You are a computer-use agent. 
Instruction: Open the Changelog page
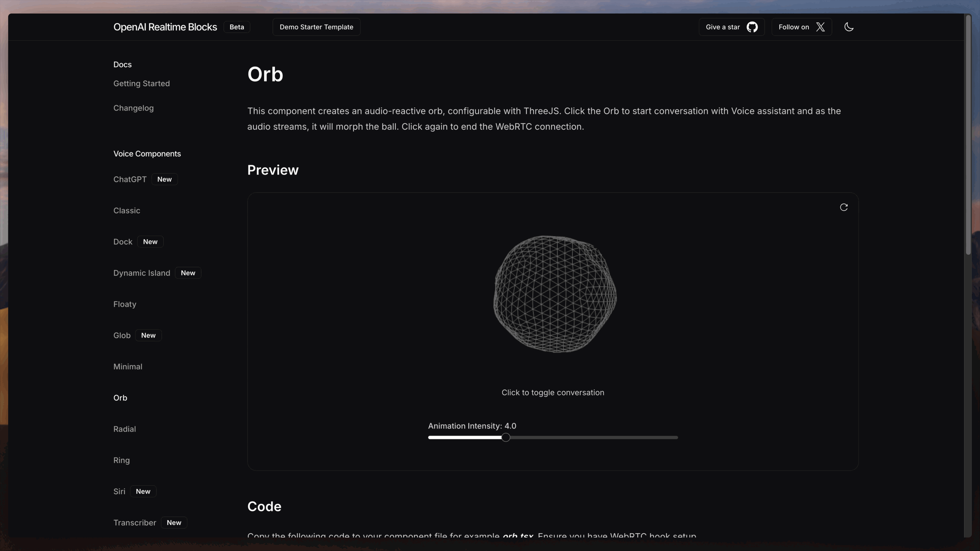133,108
